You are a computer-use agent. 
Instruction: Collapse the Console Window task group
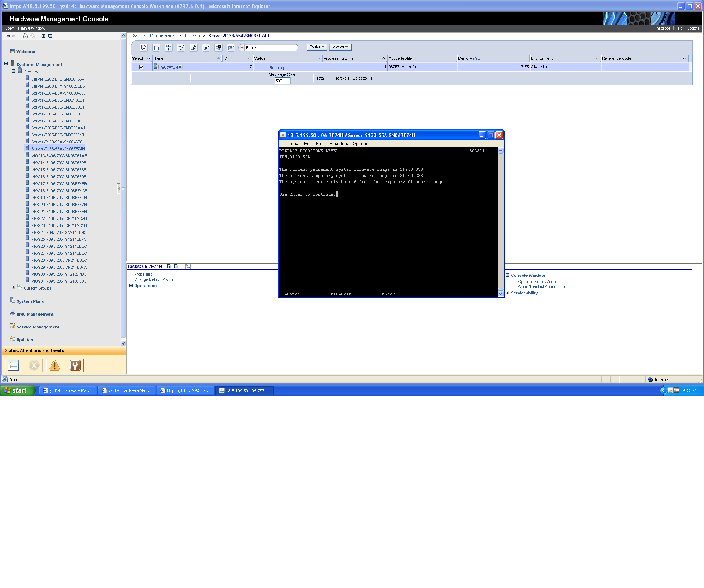coord(508,275)
